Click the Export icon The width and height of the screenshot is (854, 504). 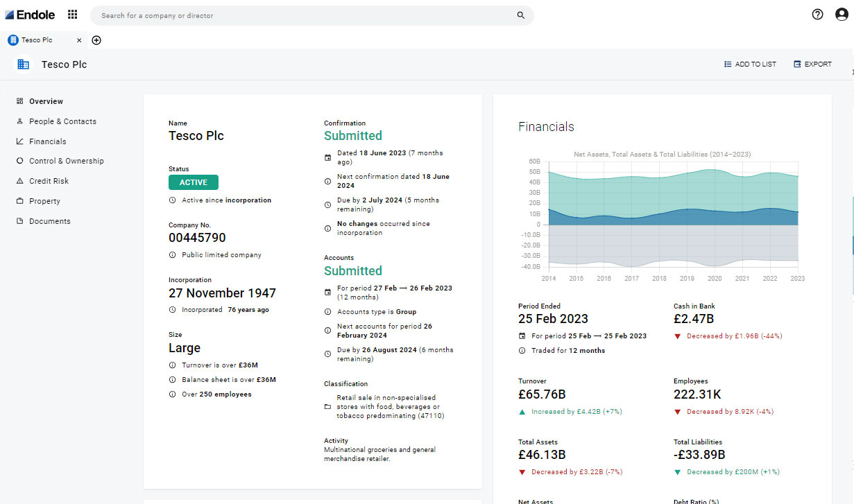click(x=798, y=64)
